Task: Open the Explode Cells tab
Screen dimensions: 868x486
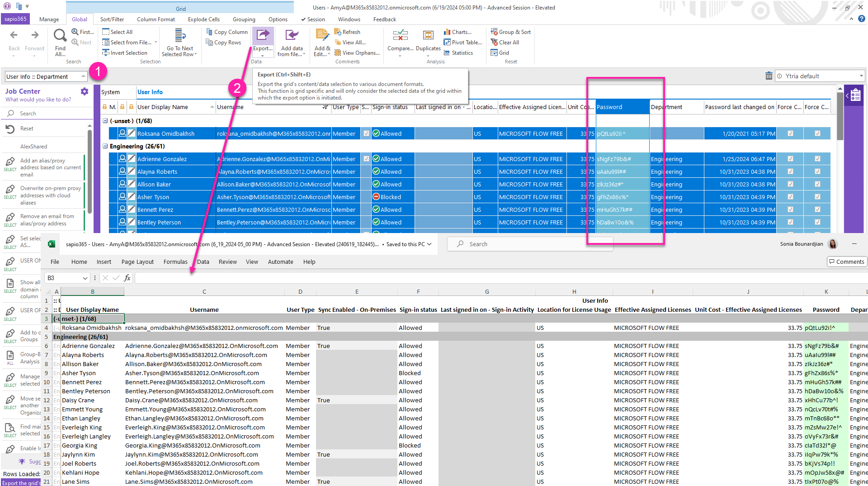Action: [x=204, y=19]
